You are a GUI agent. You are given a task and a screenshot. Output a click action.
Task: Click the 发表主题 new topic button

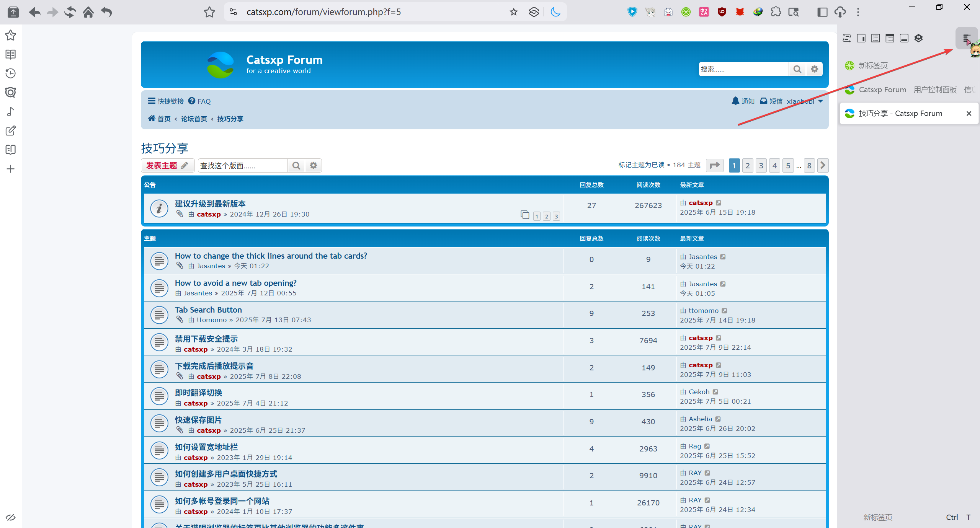tap(167, 165)
